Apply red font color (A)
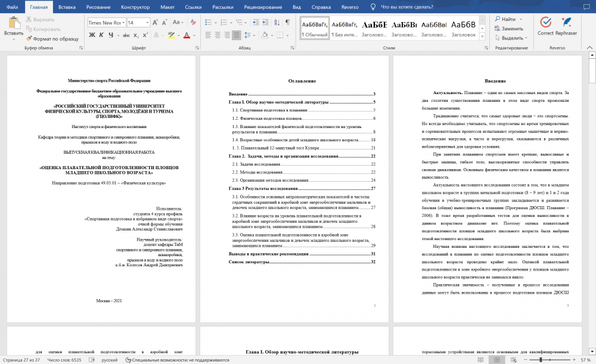Screen dimensions: 596x364 tap(187, 35)
